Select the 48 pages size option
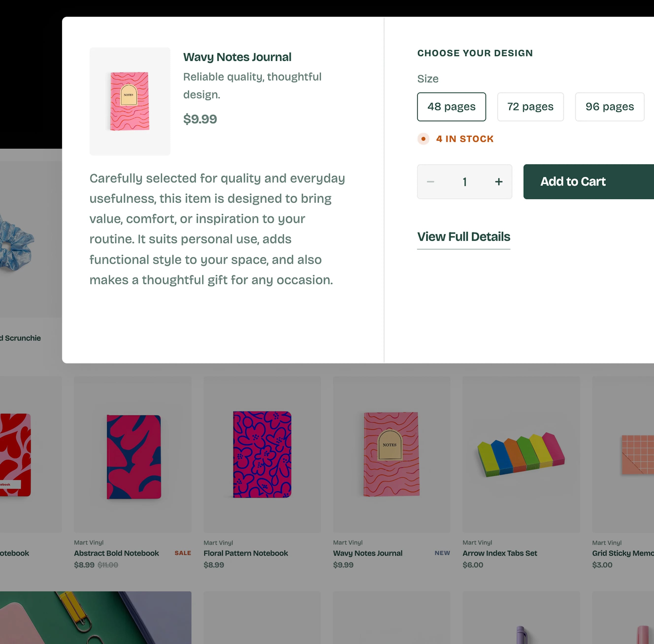This screenshot has height=644, width=654. coord(451,107)
